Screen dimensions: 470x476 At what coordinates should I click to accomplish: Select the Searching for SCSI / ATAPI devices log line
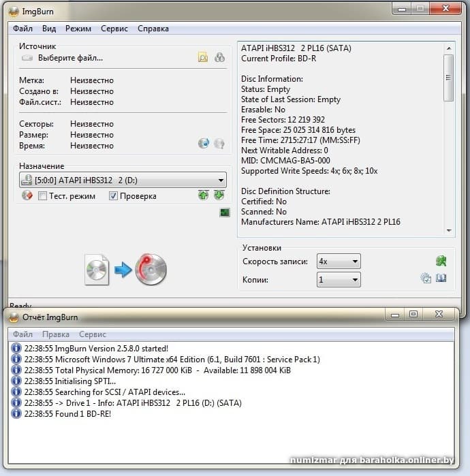click(x=105, y=392)
